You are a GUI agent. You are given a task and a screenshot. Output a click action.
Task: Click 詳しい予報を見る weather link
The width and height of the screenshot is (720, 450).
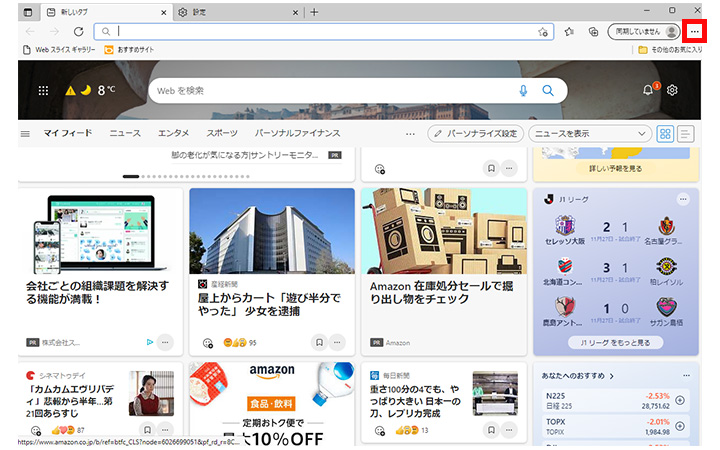click(x=616, y=169)
